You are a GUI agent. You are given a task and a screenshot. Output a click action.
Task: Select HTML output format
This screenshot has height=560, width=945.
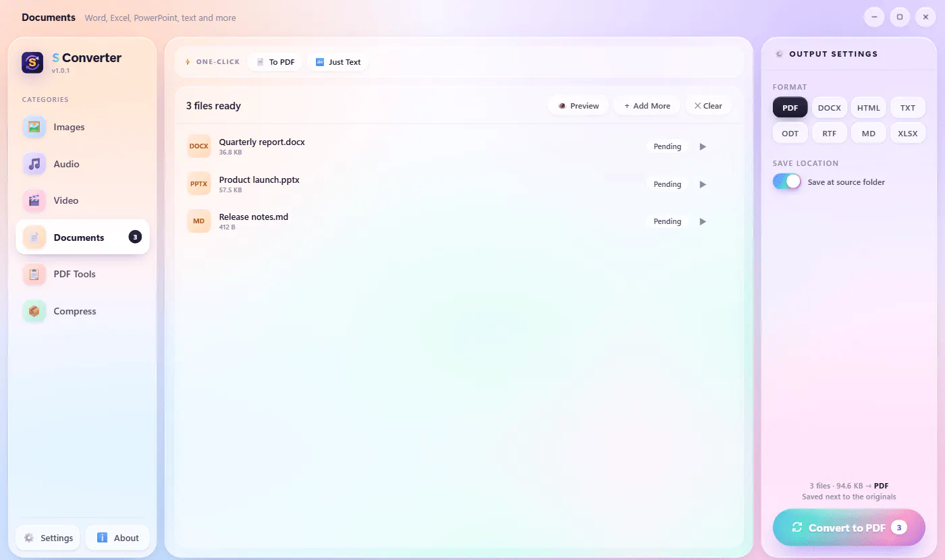868,108
